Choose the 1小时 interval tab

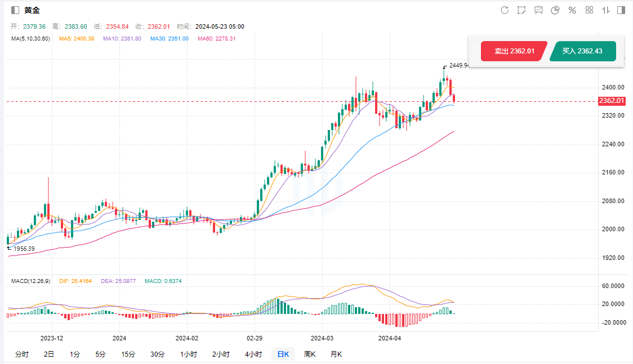pos(189,354)
